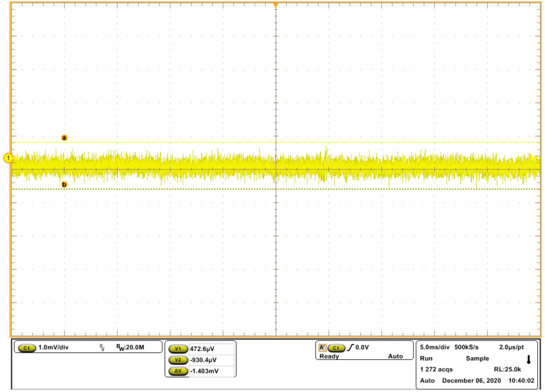Click the AC coupling sine-wave icon
This screenshot has width=545, height=392.
click(x=102, y=348)
